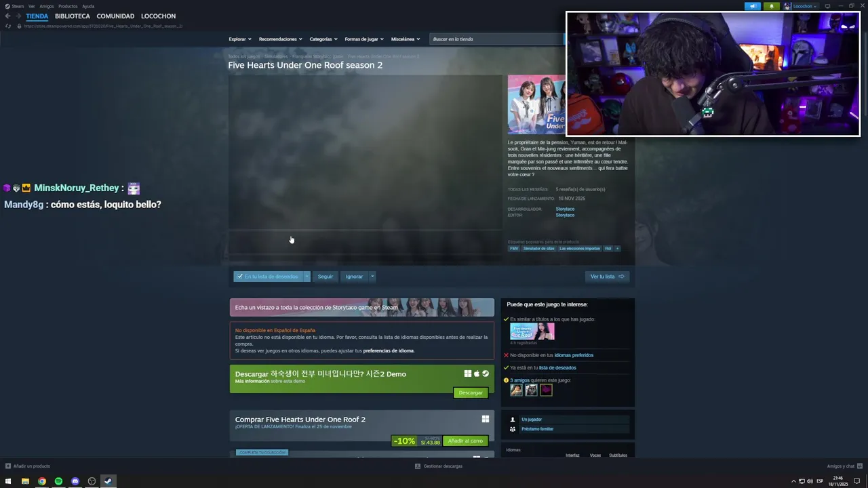Click the Ignorar button
Viewport: 868px width, 488px height.
click(354, 277)
